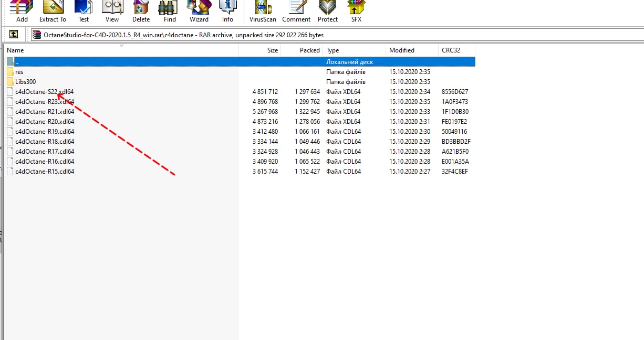Open the View toolbar icon
This screenshot has height=340, width=644.
point(112,7)
